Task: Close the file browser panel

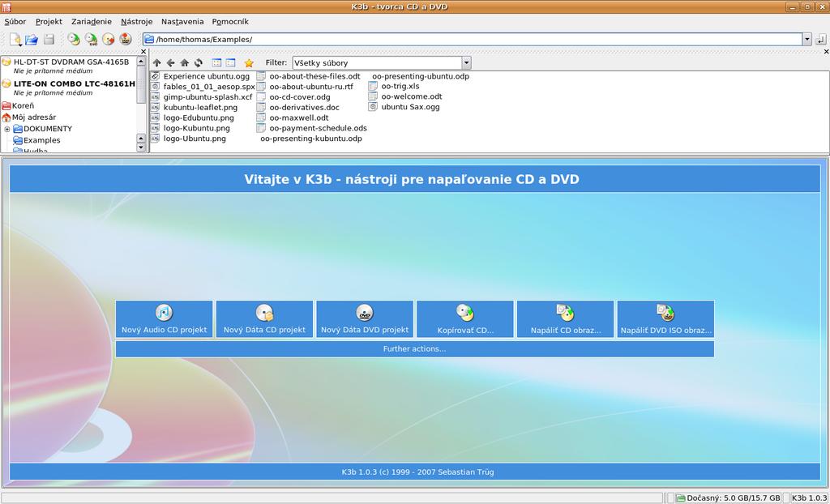Action: tap(826, 51)
